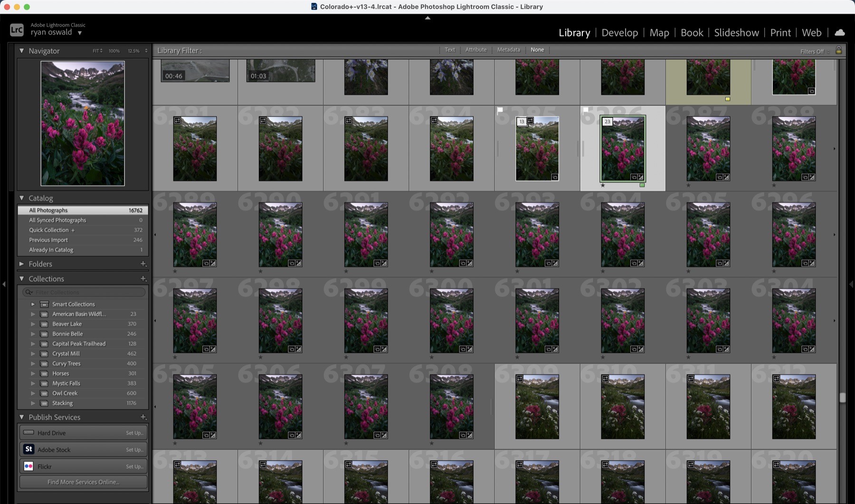Viewport: 855px width, 504px height.
Task: Click Find More Services Online button
Action: (x=83, y=482)
